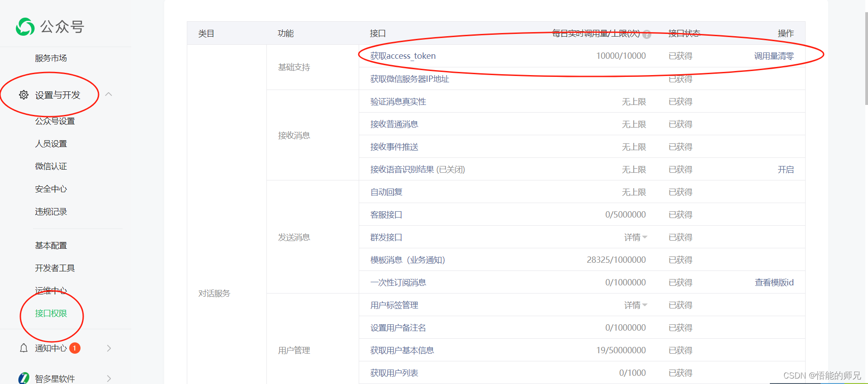The height and width of the screenshot is (384, 868).
Task: Click the 基础支持 function cell
Action: tap(294, 67)
